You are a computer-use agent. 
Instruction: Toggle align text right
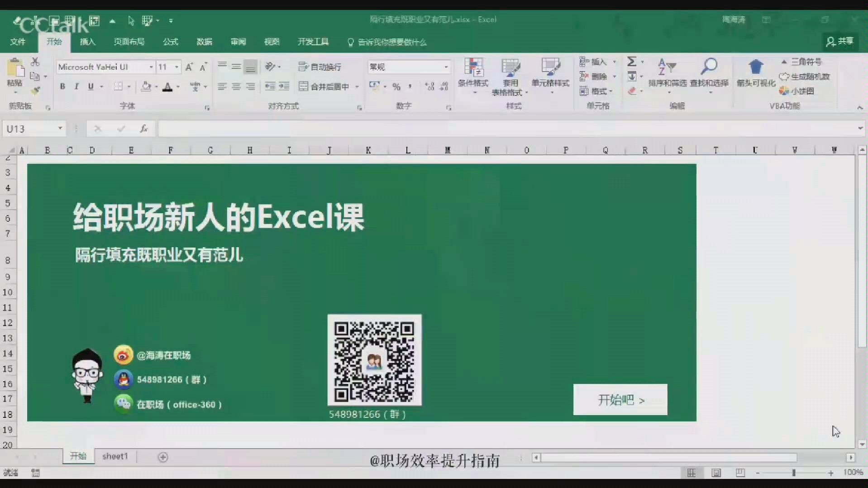coord(250,86)
